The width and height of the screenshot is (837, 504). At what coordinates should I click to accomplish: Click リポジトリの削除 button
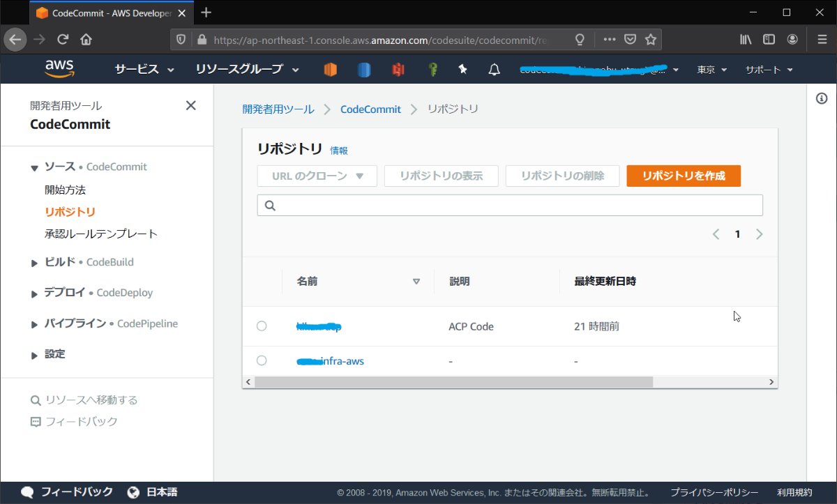[563, 176]
